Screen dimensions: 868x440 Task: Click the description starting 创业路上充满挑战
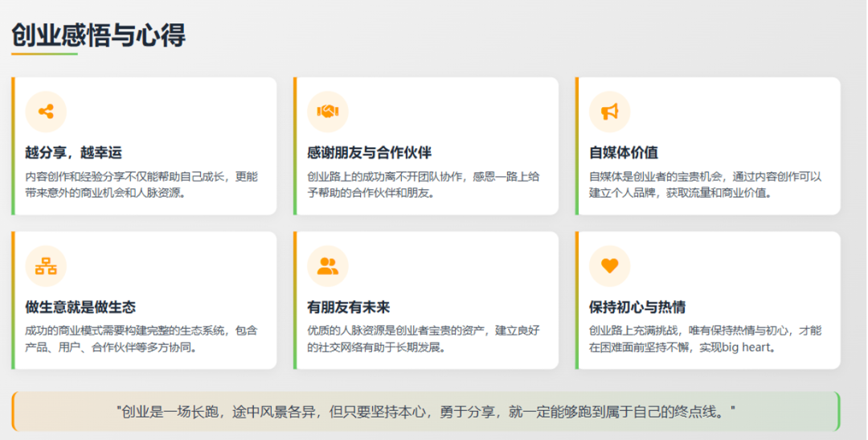[706, 339]
